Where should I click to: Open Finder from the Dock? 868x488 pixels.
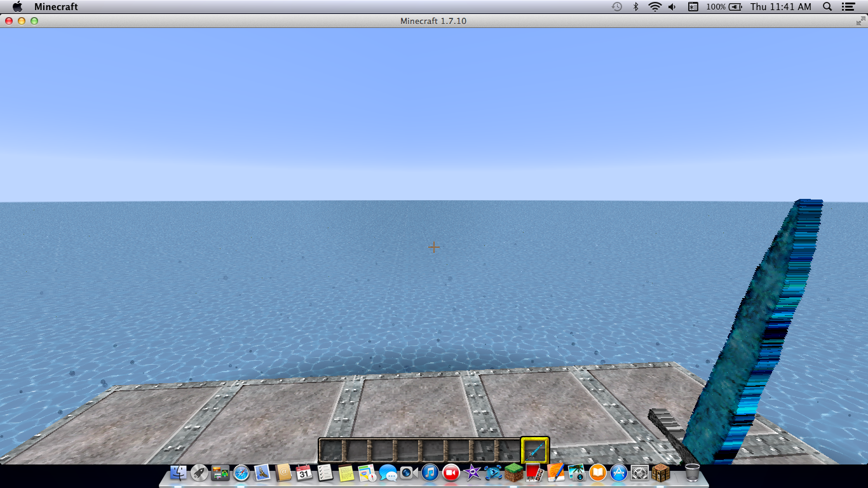click(179, 473)
